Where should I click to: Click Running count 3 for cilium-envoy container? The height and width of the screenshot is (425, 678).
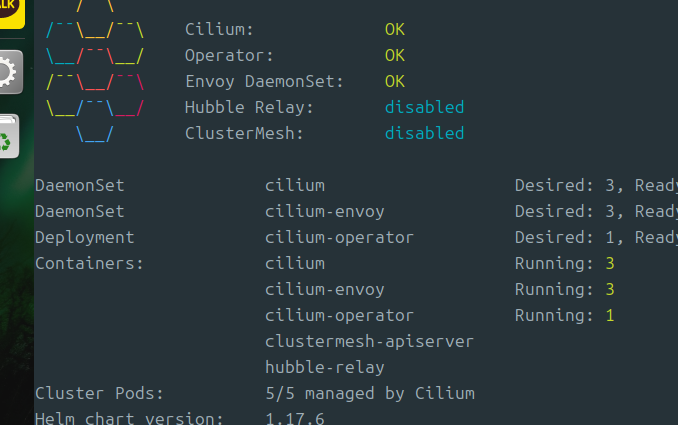(610, 289)
